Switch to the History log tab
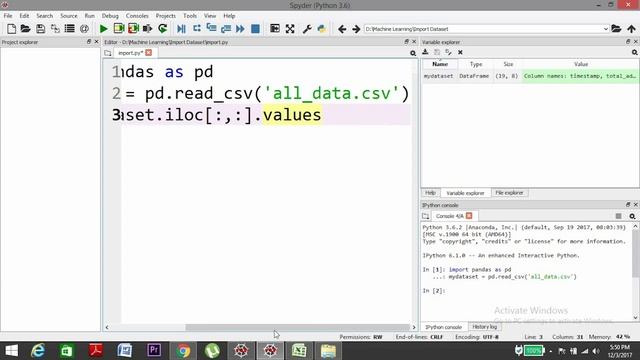This screenshot has height=360, width=640. click(484, 327)
